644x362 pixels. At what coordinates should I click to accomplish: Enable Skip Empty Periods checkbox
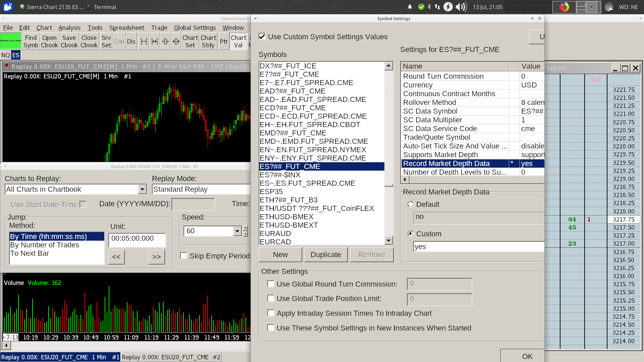(x=183, y=256)
